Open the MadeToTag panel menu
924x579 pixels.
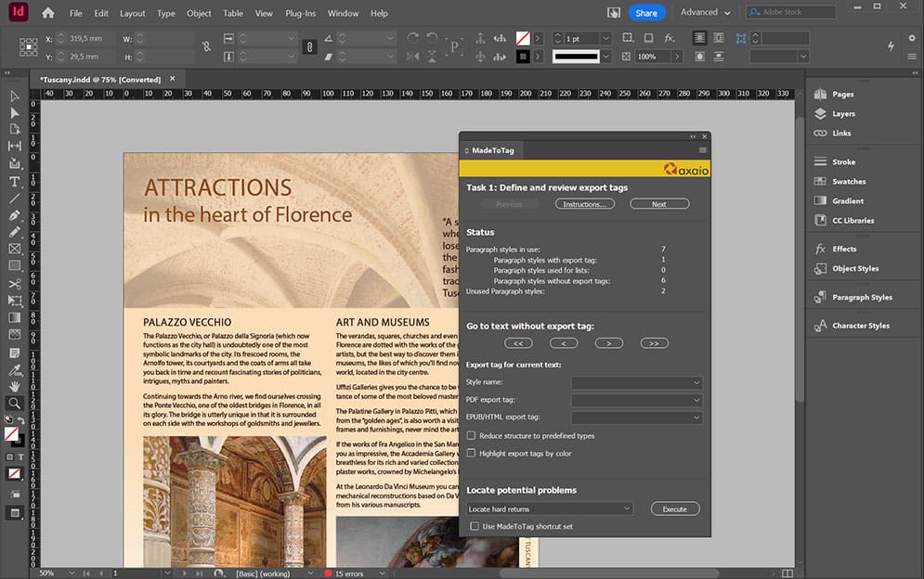coord(702,150)
